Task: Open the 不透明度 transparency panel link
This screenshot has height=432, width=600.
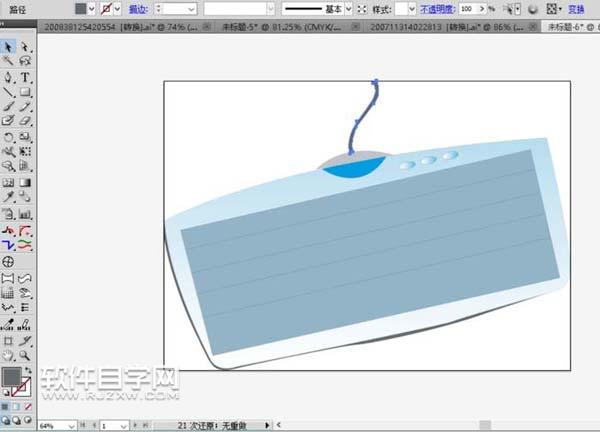Action: 438,9
